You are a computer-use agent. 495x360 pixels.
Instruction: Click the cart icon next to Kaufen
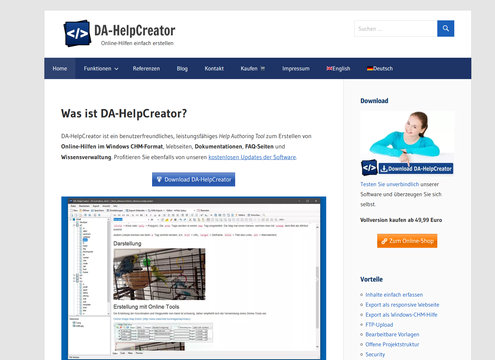[x=263, y=68]
